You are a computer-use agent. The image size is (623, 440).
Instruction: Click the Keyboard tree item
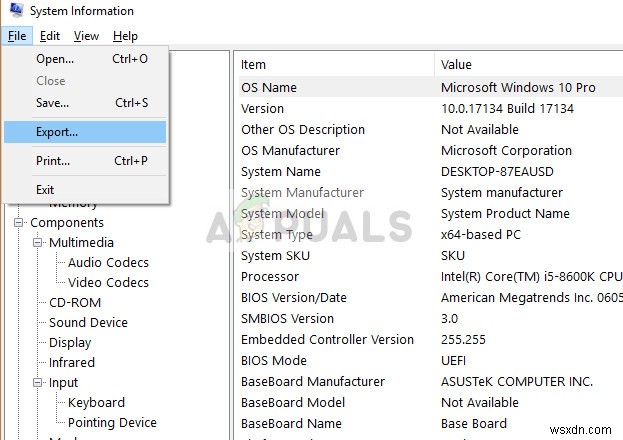point(96,403)
